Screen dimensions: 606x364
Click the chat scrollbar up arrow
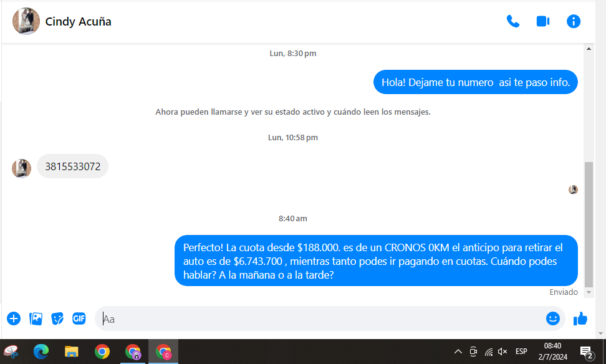(589, 49)
